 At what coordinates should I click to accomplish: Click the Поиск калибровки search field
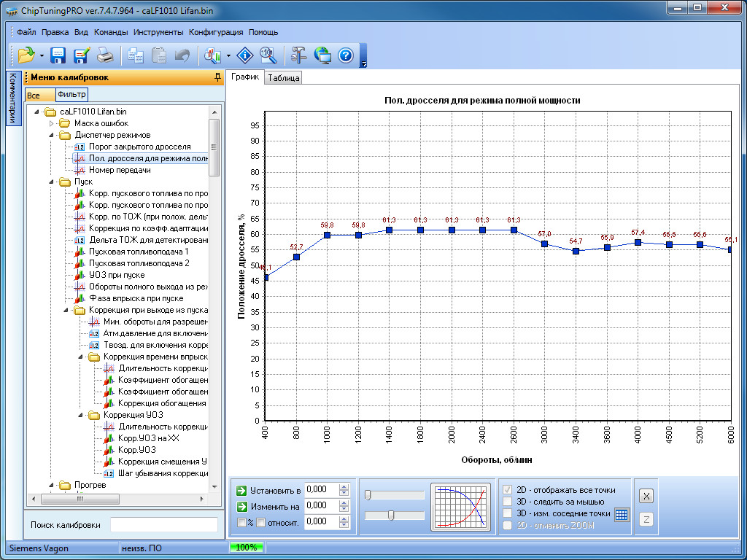click(x=163, y=525)
